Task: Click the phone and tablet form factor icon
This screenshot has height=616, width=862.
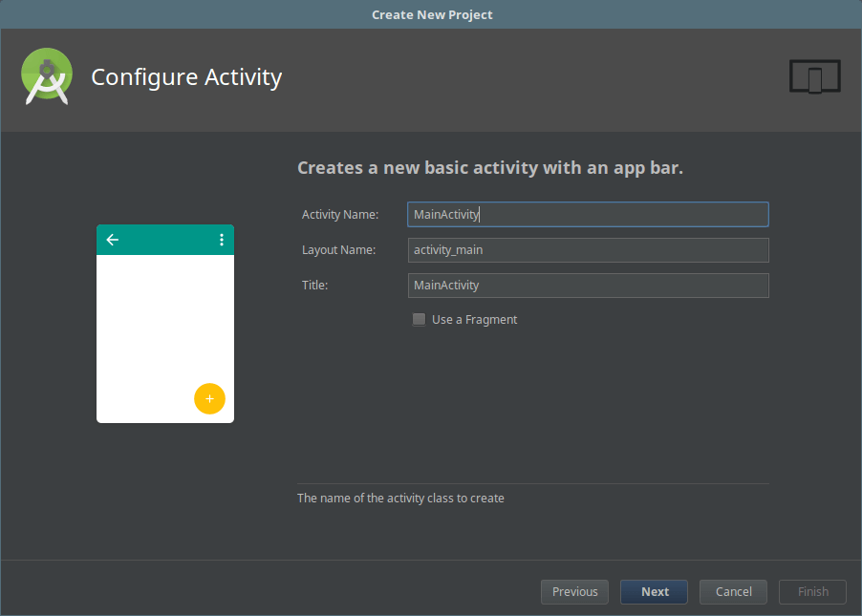Action: (x=814, y=76)
